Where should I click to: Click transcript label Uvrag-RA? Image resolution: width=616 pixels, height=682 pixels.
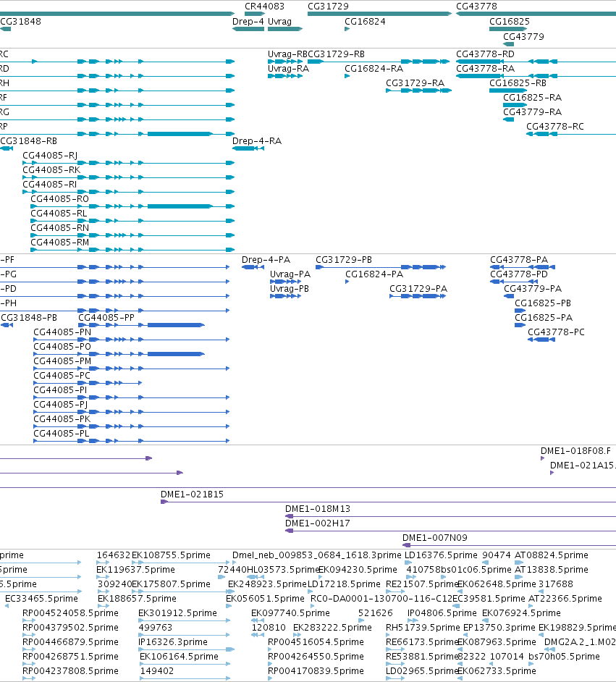288,69
